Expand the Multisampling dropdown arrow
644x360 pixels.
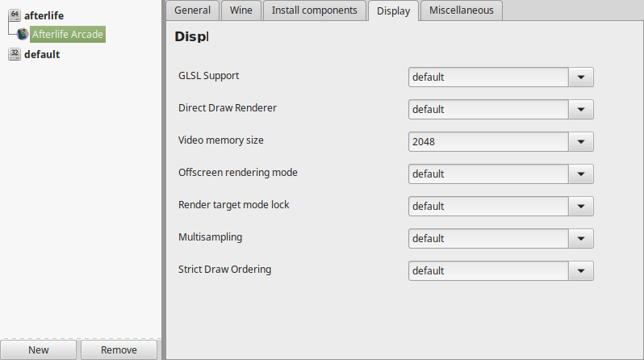(x=581, y=238)
